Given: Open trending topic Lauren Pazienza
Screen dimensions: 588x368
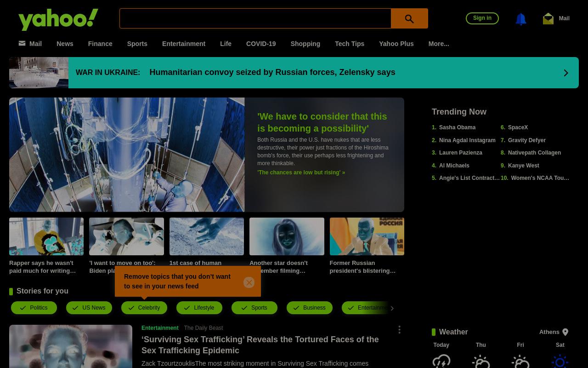Looking at the screenshot, I should (x=461, y=153).
